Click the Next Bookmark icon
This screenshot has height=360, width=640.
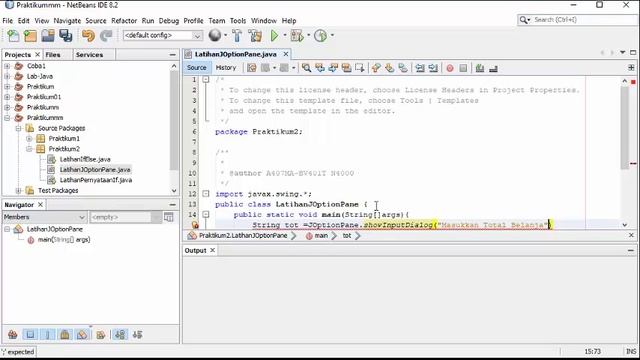click(389, 68)
